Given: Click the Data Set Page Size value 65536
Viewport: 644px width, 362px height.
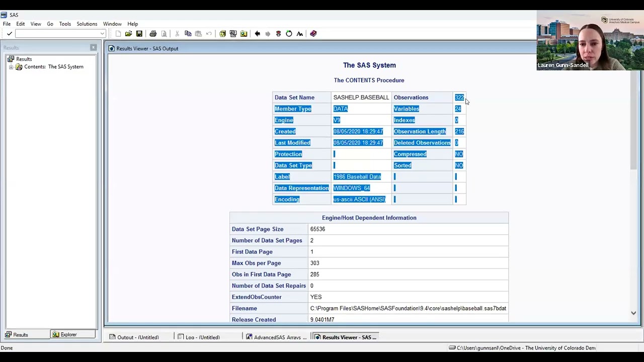Looking at the screenshot, I should tap(317, 229).
